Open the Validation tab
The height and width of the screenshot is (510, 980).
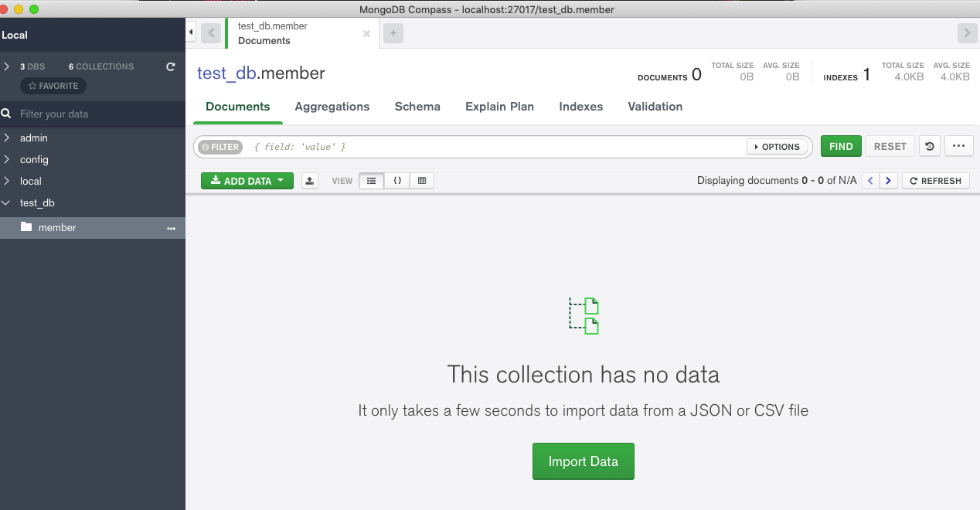(x=655, y=107)
